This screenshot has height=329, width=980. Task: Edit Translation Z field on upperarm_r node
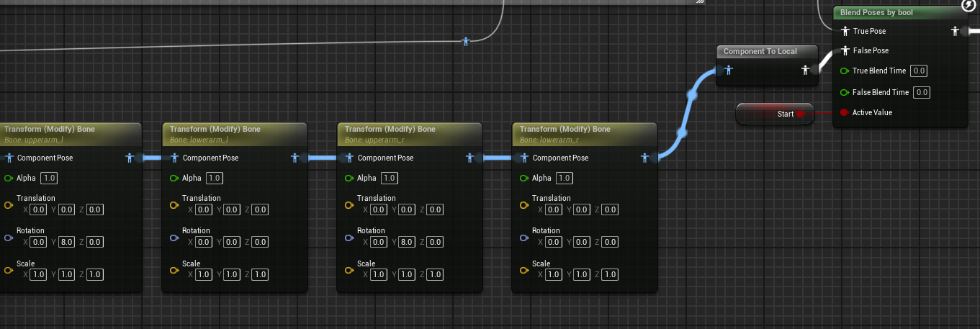click(435, 209)
